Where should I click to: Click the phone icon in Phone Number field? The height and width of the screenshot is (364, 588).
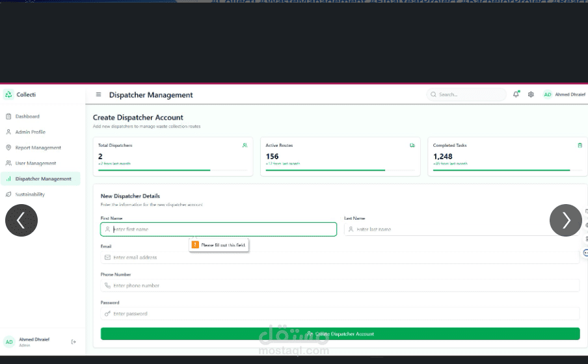pos(107,285)
